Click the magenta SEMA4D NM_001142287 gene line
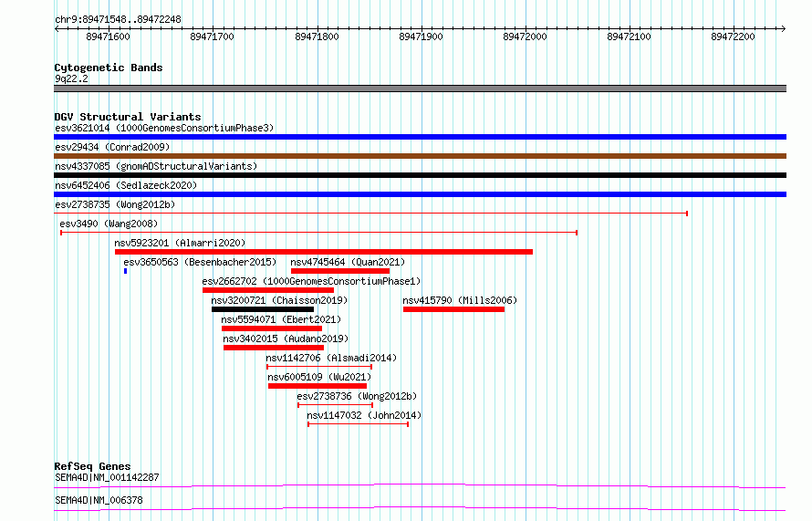 click(x=420, y=485)
